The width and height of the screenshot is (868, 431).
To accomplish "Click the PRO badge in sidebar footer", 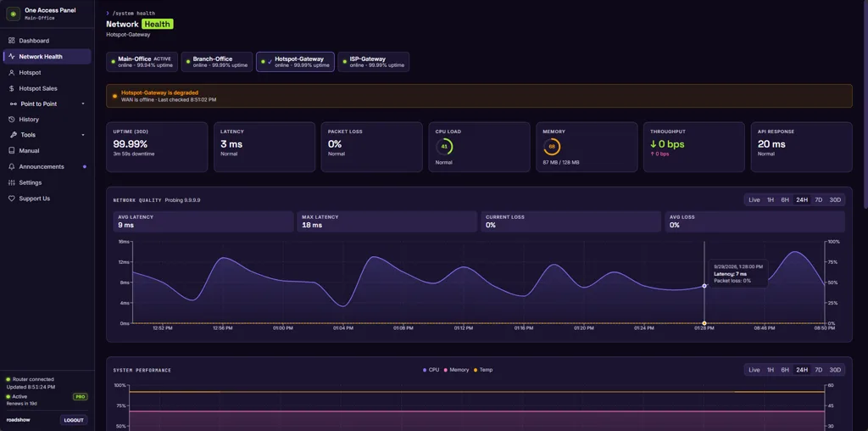I will point(81,397).
